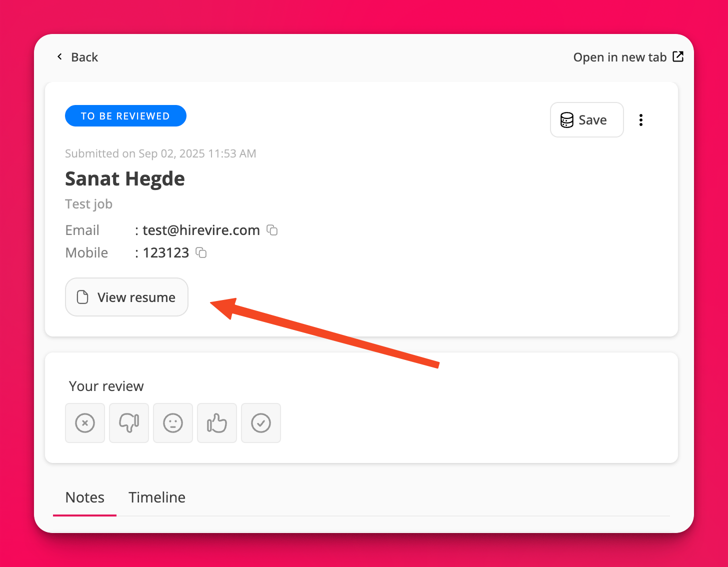Click the mobile number 123123
Viewport: 728px width, 567px height.
(x=166, y=252)
